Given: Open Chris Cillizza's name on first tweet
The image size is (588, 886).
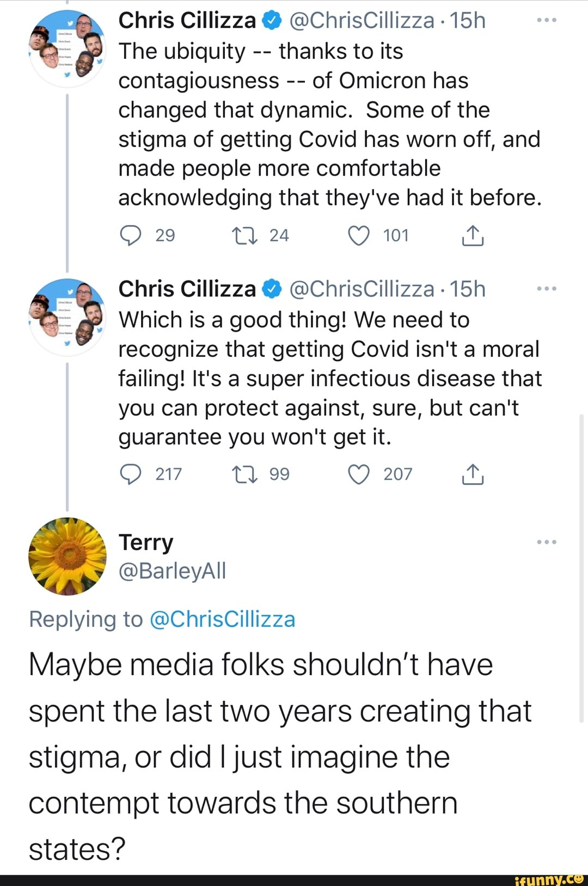Looking at the screenshot, I should point(187,21).
